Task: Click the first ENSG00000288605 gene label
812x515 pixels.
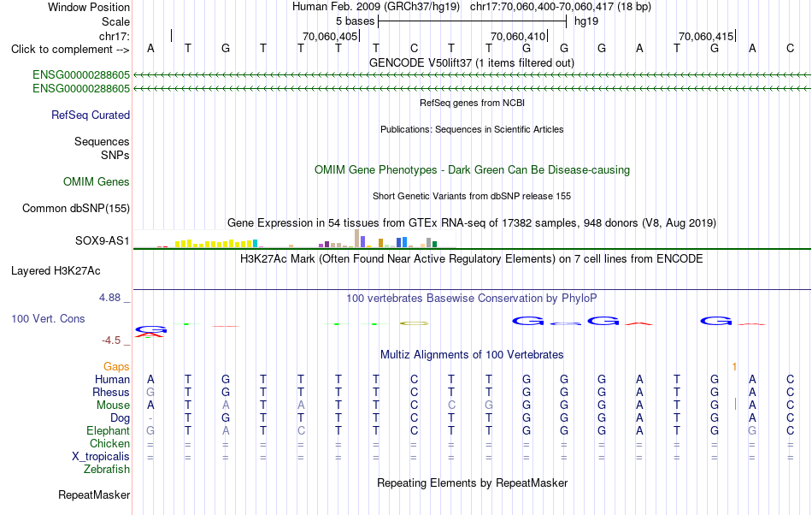Action: 81,74
